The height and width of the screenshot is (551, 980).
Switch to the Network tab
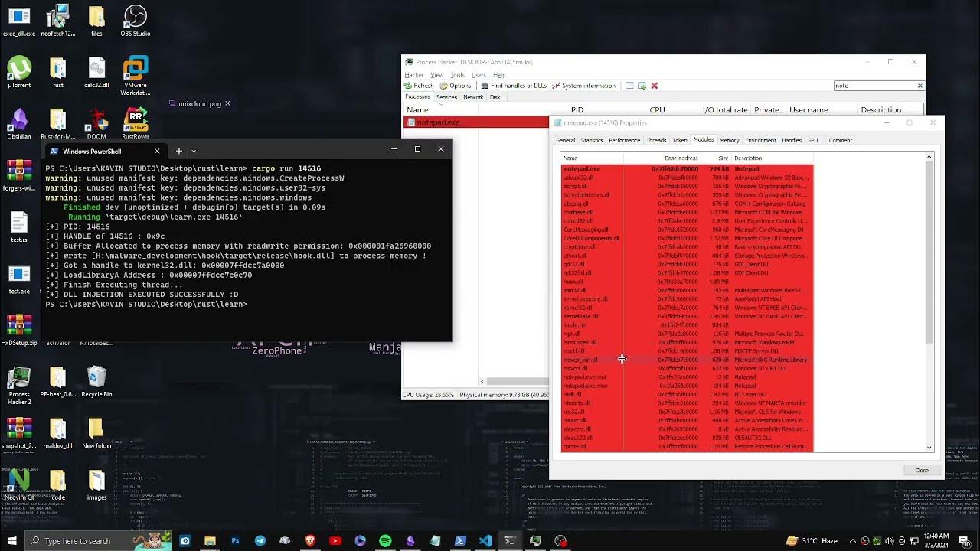coord(473,97)
